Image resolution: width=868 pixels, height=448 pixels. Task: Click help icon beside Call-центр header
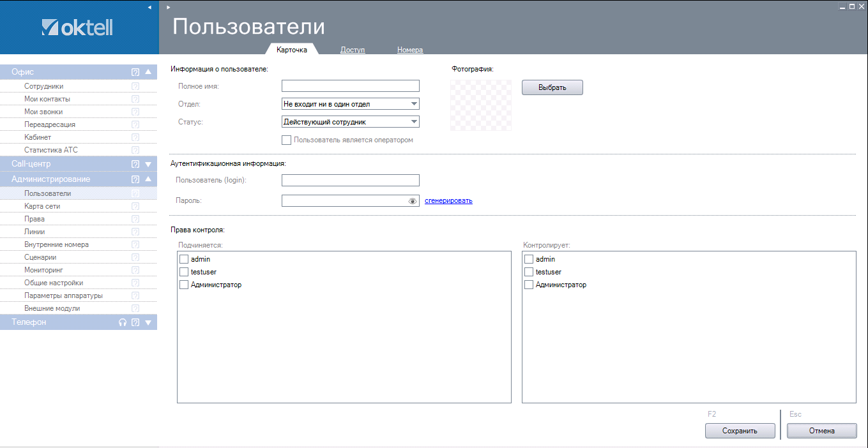(135, 164)
